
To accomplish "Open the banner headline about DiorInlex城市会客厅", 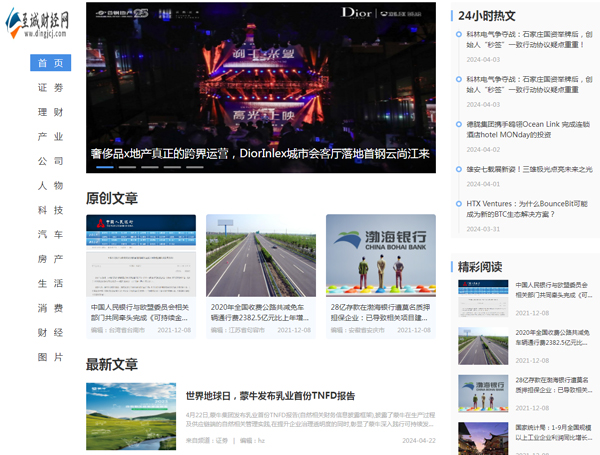I will point(260,153).
